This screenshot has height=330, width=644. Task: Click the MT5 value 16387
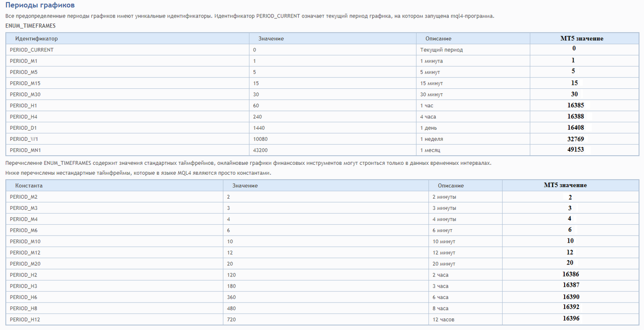pos(571,285)
